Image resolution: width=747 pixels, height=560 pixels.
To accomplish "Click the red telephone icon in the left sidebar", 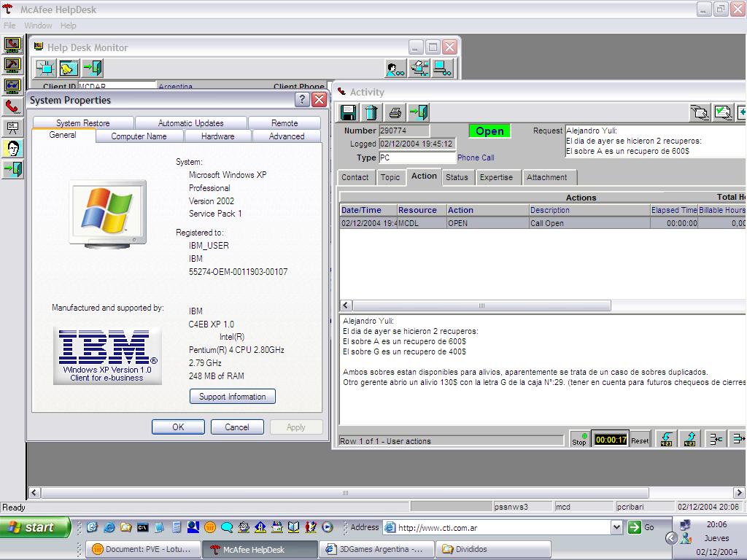I will point(13,107).
